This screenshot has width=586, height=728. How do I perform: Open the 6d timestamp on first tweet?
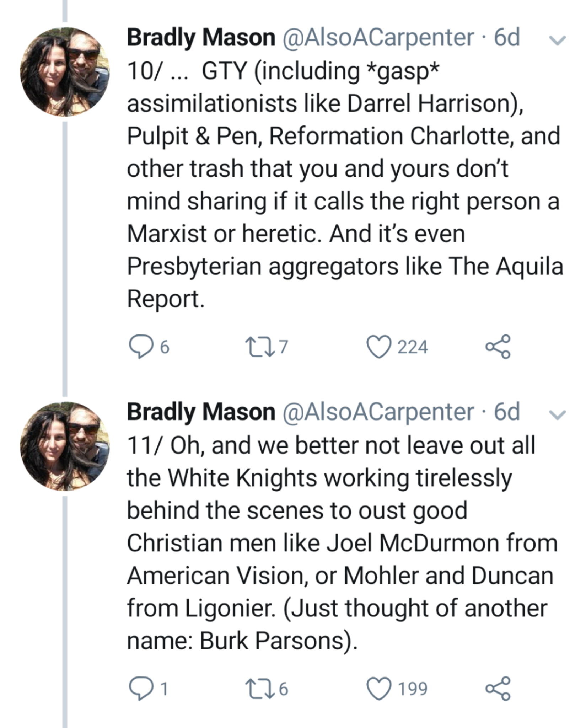point(507,38)
